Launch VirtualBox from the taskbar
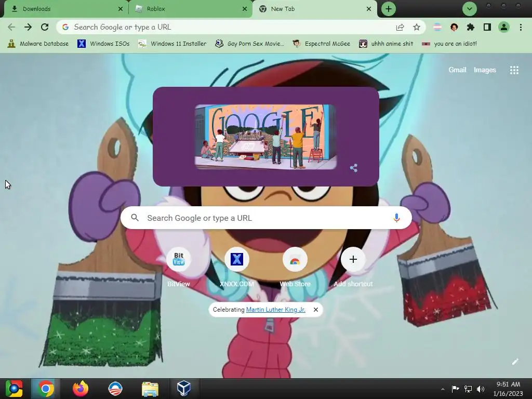532x399 pixels. pos(183,389)
